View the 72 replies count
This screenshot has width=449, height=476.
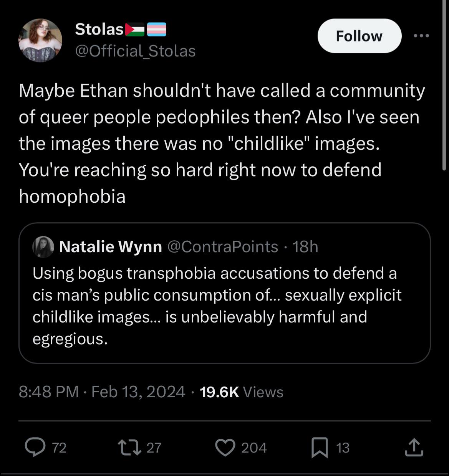59,448
